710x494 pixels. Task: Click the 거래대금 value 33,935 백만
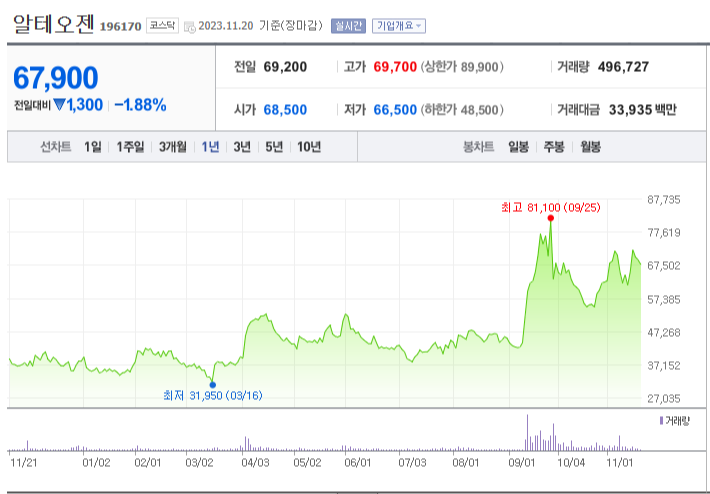643,110
